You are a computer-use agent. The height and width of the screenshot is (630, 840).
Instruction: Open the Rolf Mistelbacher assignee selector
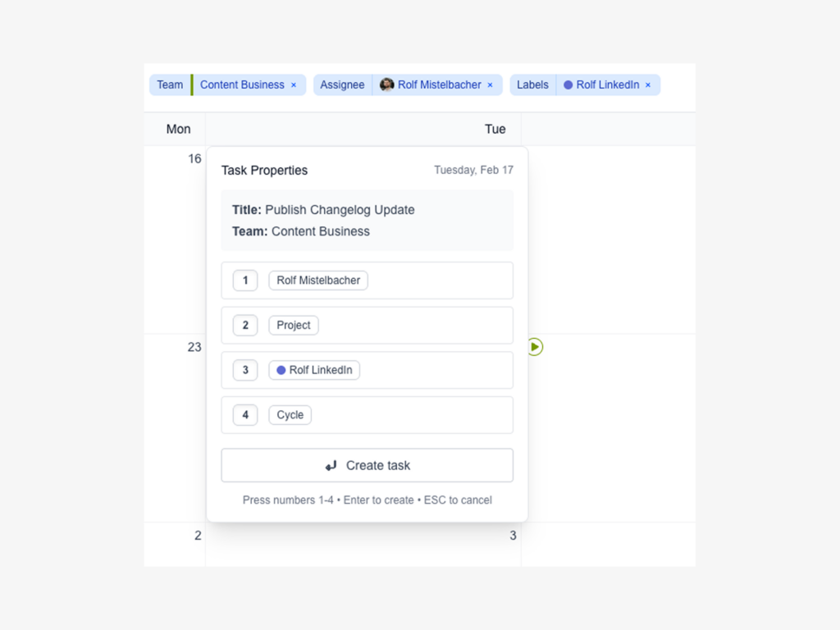(x=318, y=281)
